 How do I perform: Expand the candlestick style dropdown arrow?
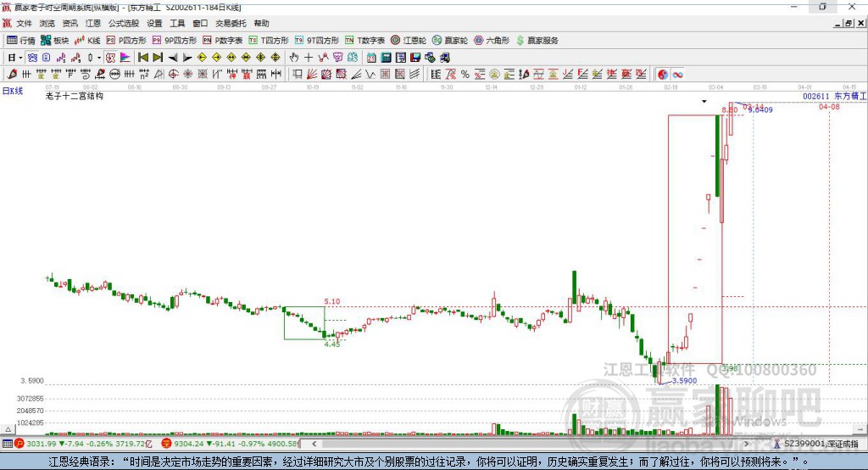(x=99, y=58)
